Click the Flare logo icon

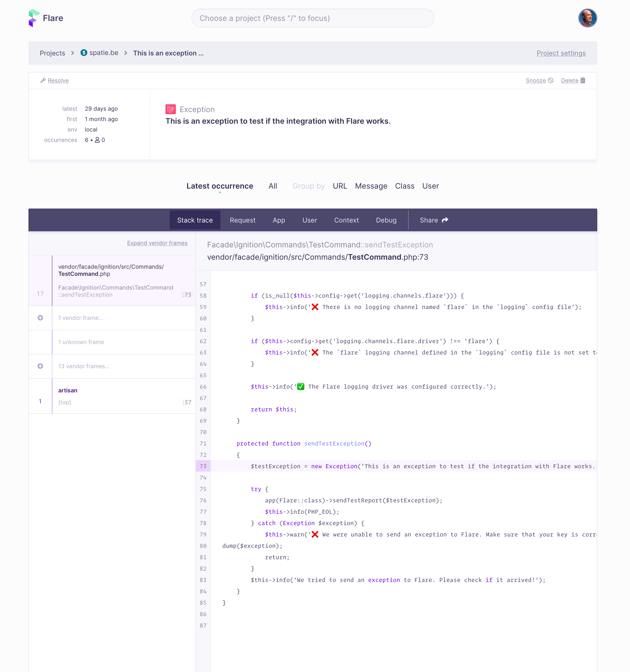34,18
